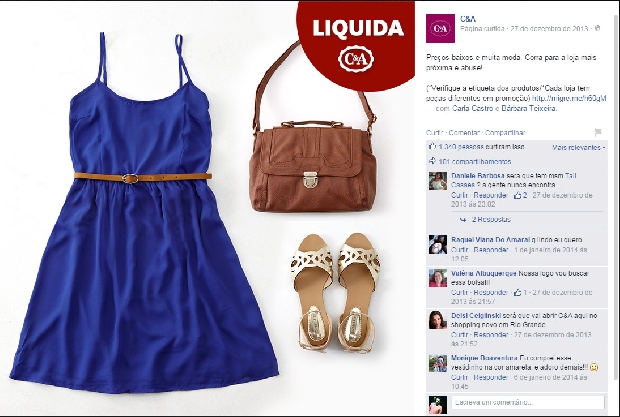Click the share icon beside 101 compartilhamentos

(432, 161)
